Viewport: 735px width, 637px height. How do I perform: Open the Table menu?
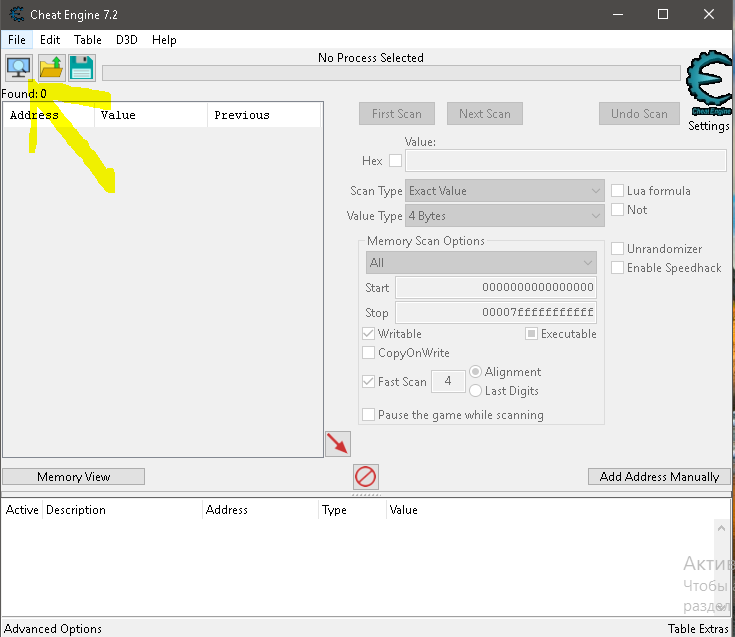tap(88, 40)
